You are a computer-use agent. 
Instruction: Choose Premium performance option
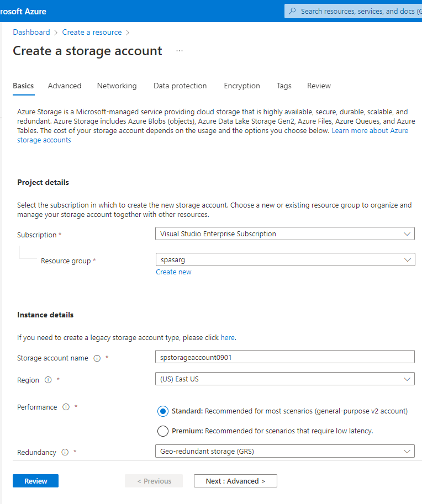tap(163, 431)
